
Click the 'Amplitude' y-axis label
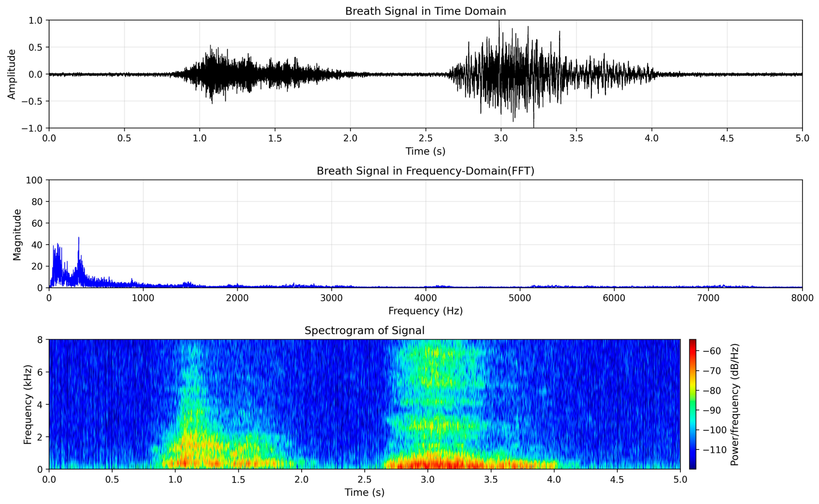12,74
